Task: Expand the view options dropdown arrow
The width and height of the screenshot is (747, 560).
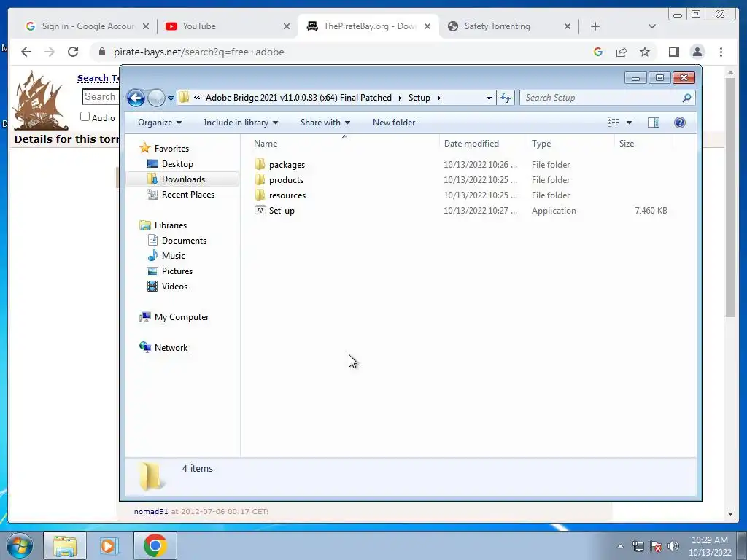Action: click(629, 122)
